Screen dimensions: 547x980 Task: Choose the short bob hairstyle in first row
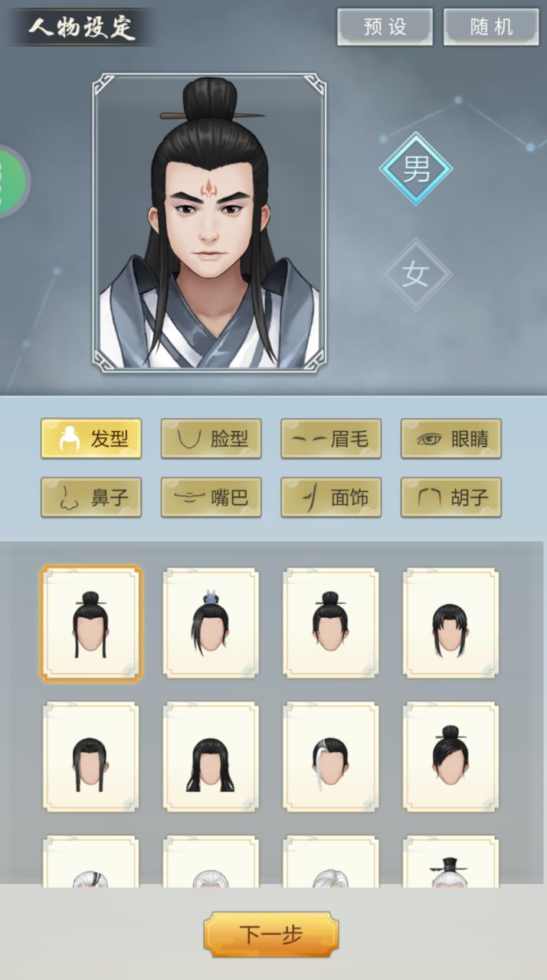(451, 623)
